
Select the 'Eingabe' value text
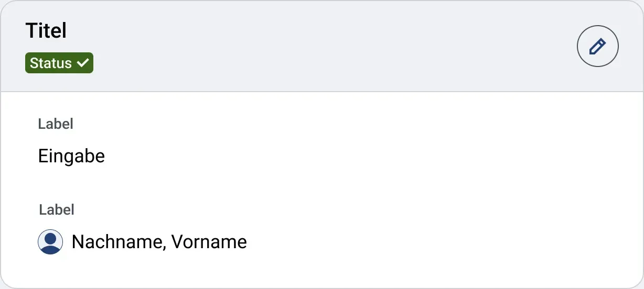coord(71,156)
